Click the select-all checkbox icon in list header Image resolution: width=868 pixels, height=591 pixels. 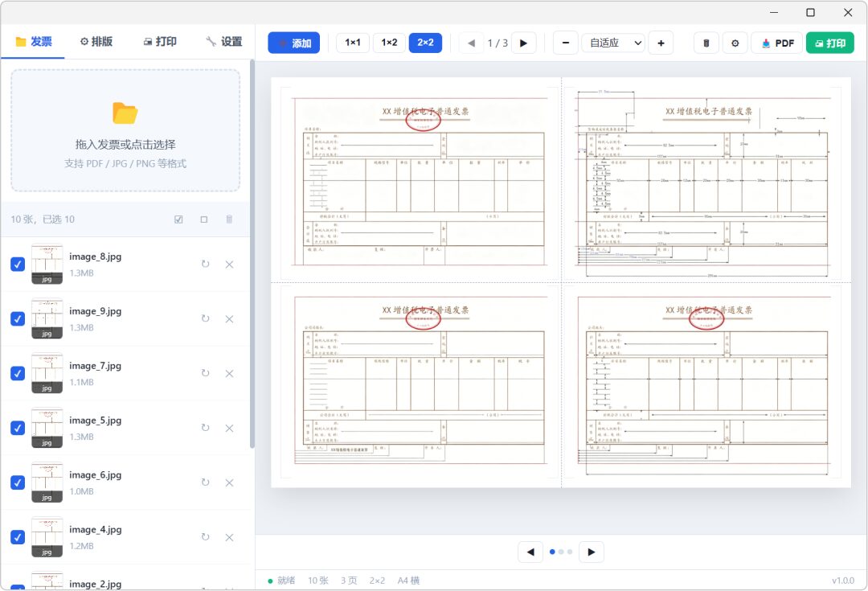(x=178, y=220)
